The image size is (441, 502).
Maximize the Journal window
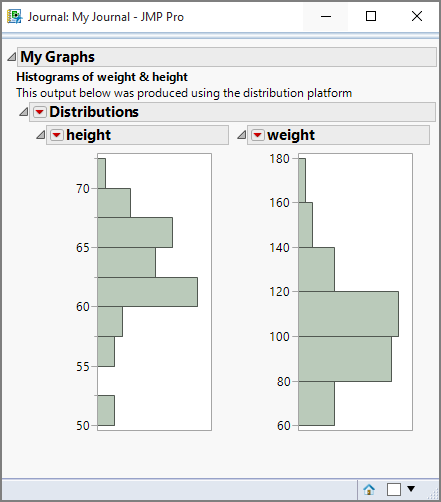(371, 16)
